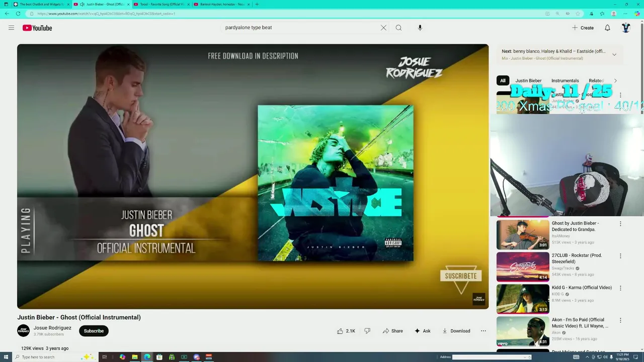
Task: Select the Justin Bieber filter chip
Action: pyautogui.click(x=528, y=80)
